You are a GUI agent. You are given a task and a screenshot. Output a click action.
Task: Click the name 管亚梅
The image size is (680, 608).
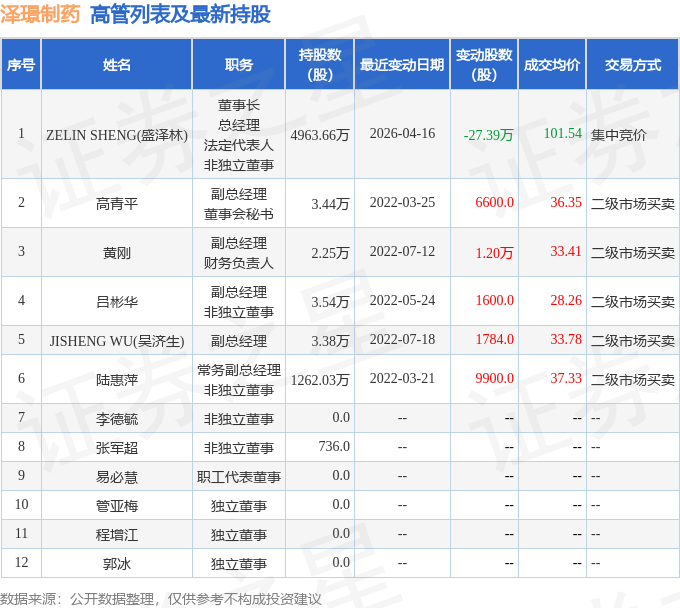coord(117,507)
